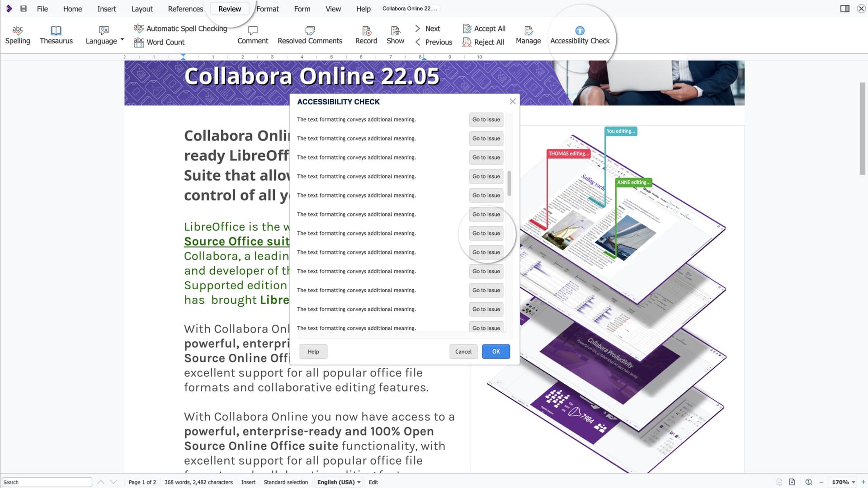Reject All tracked changes
This screenshot has height=488, width=868.
pos(483,42)
